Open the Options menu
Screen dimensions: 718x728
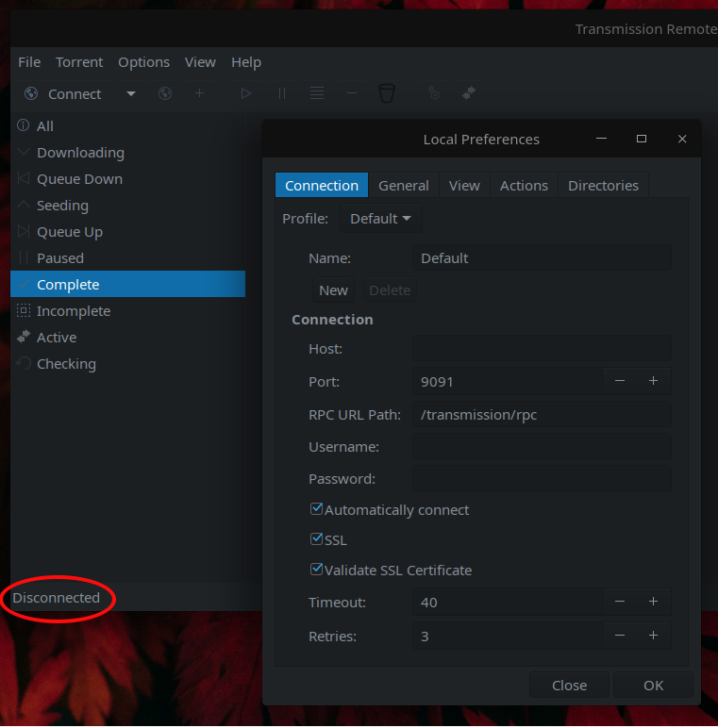click(x=143, y=62)
